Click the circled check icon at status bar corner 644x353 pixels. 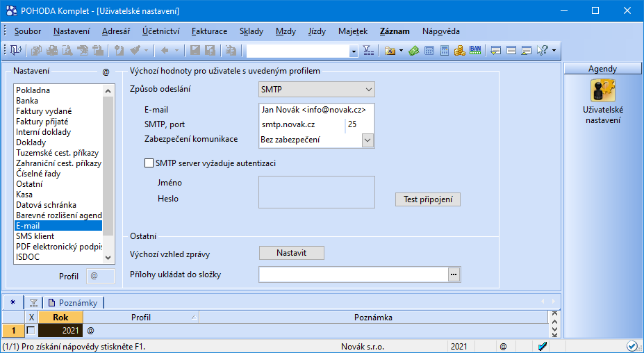631,347
